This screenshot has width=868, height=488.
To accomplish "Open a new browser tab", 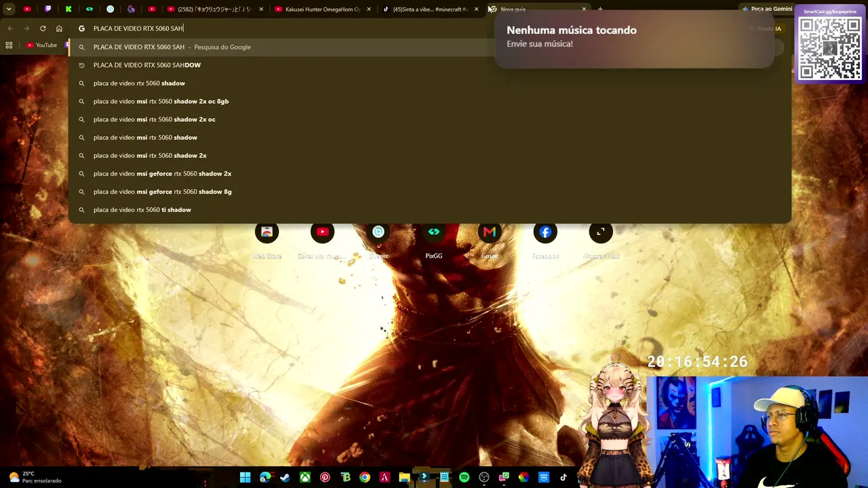I will tap(600, 9).
